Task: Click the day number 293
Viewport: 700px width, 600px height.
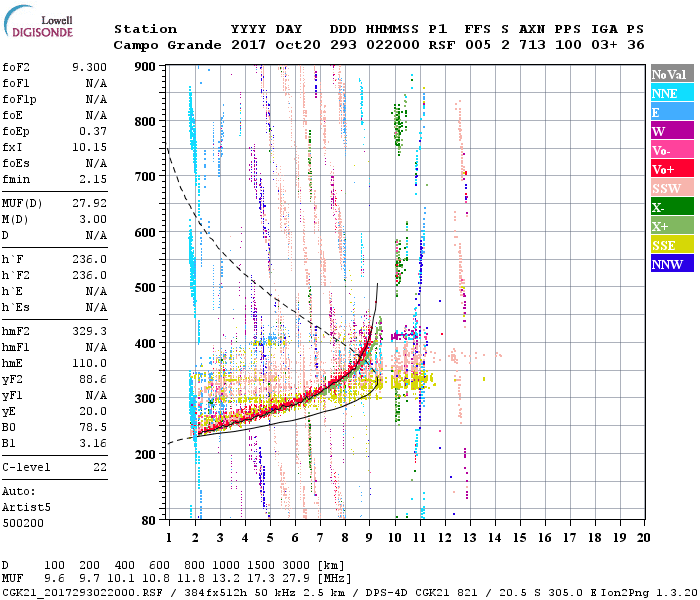Action: [x=343, y=45]
